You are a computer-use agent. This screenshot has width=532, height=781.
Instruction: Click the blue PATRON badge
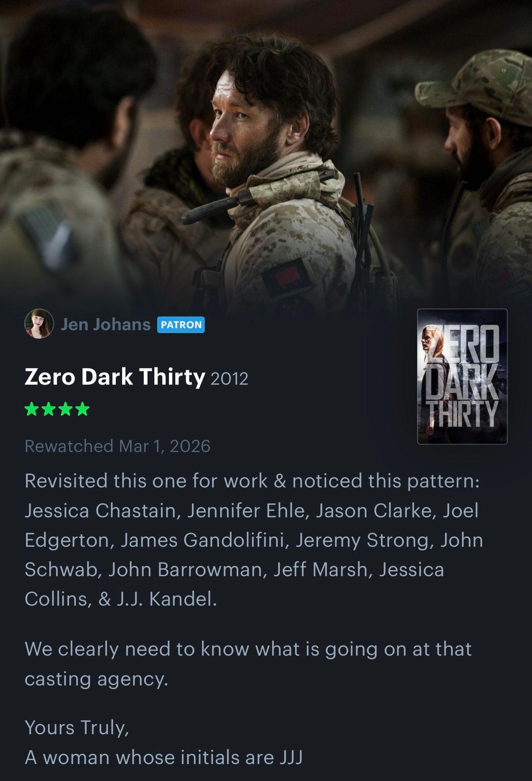pos(181,325)
